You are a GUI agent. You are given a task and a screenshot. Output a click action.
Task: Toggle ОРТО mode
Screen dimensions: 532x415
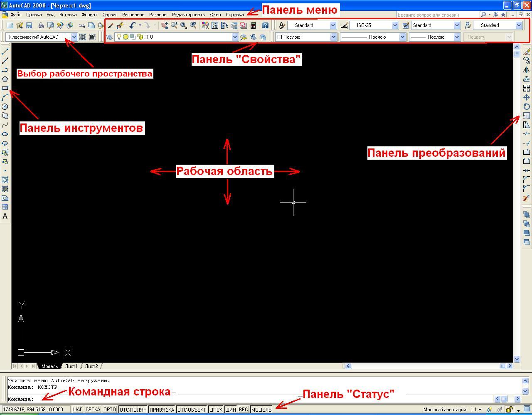[110, 410]
